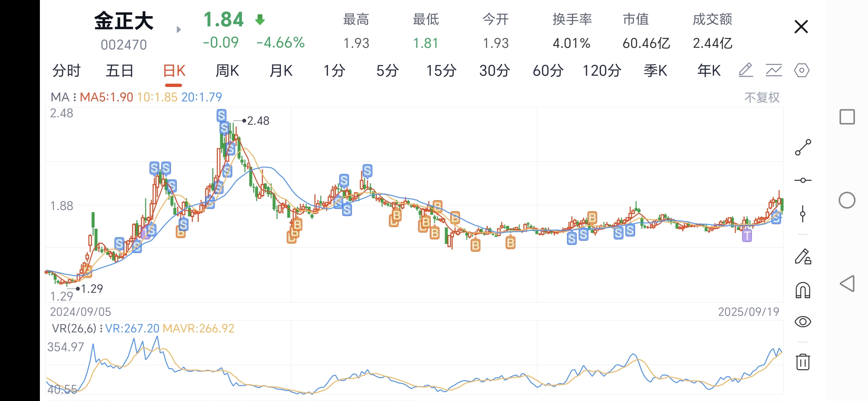Open chart settings hexagon icon

(x=802, y=70)
